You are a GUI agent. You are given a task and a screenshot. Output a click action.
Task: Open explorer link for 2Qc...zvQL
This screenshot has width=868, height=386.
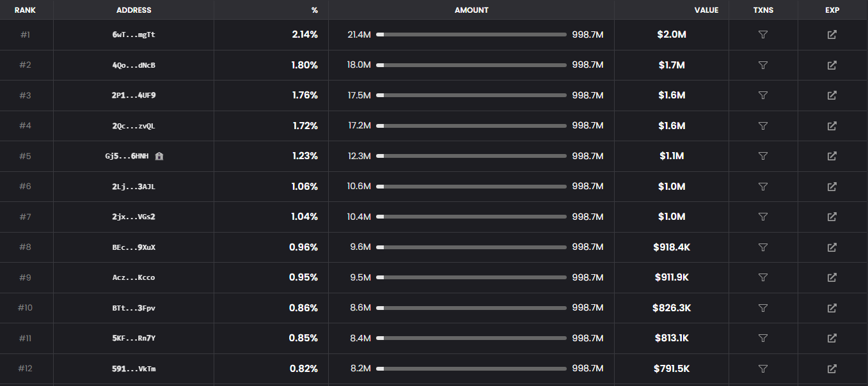coord(832,126)
